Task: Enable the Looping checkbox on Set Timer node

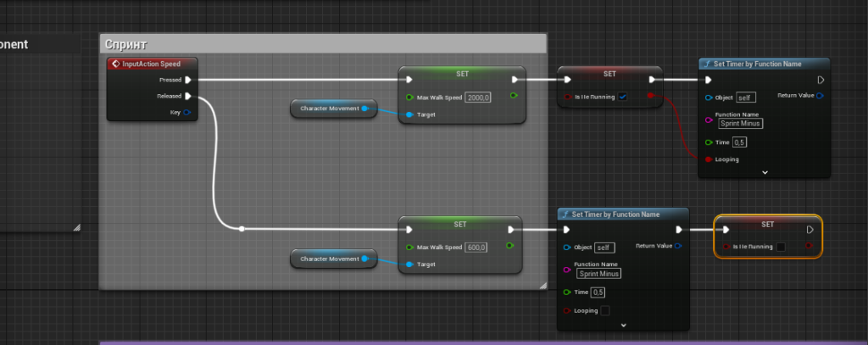Action: pyautogui.click(x=604, y=311)
